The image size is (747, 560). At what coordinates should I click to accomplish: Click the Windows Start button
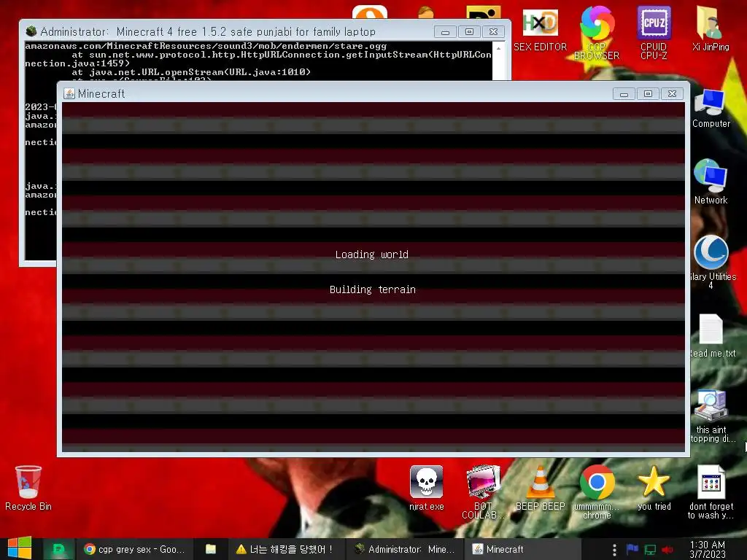[x=20, y=548]
